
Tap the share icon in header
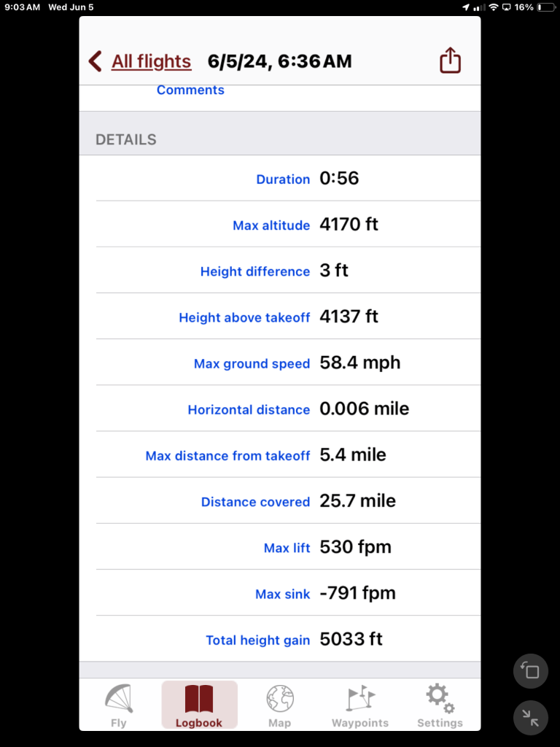point(451,61)
